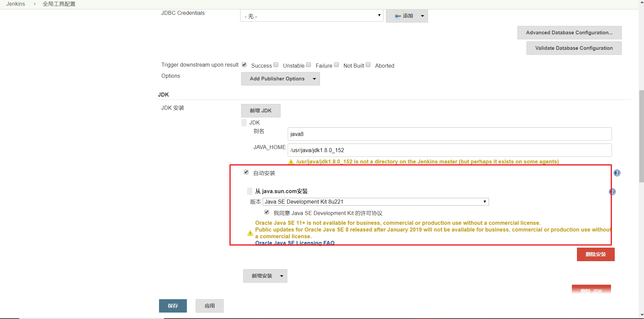Enable the Not Built trigger checkbox

pyautogui.click(x=336, y=65)
